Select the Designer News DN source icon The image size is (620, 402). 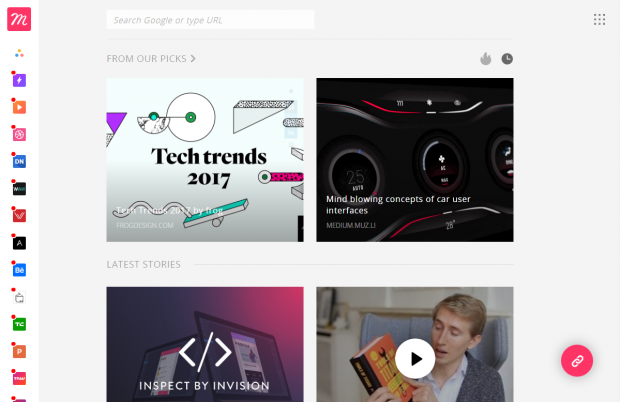[19, 161]
